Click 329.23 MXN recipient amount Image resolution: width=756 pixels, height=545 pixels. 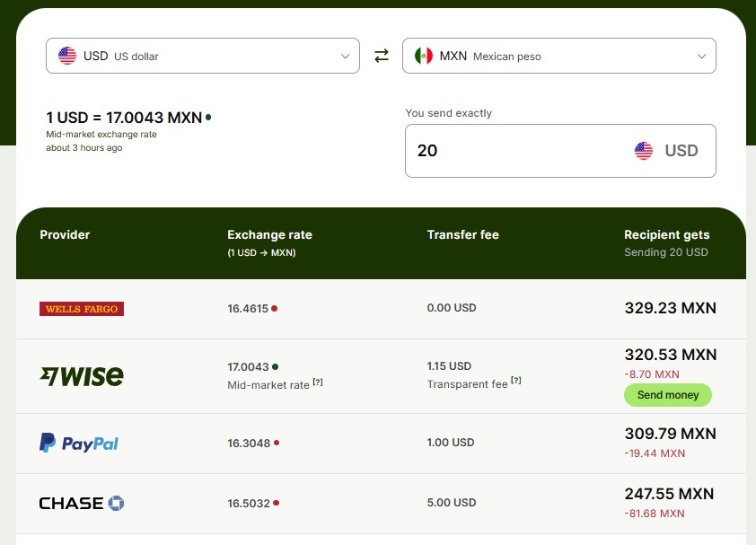pyautogui.click(x=670, y=308)
